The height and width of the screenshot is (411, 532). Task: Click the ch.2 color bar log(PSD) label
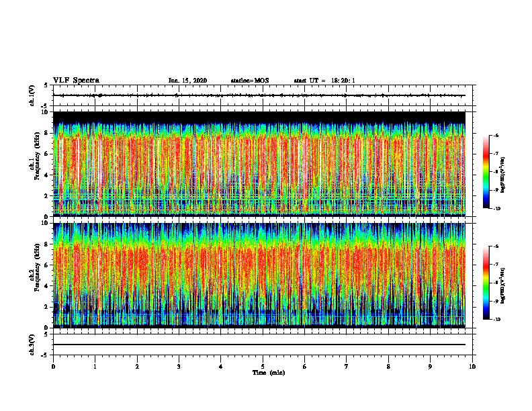pos(503,286)
